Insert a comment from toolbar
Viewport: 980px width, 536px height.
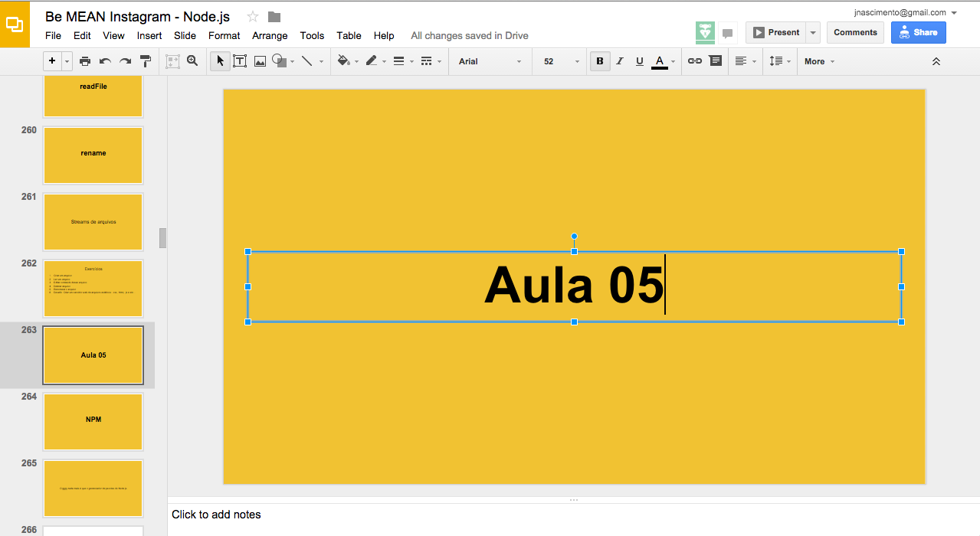[x=716, y=61]
